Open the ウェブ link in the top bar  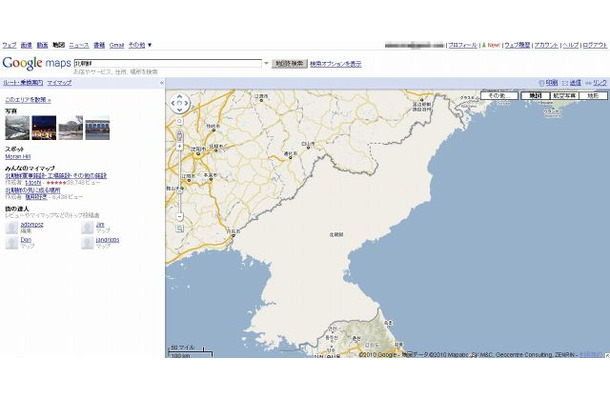click(9, 45)
